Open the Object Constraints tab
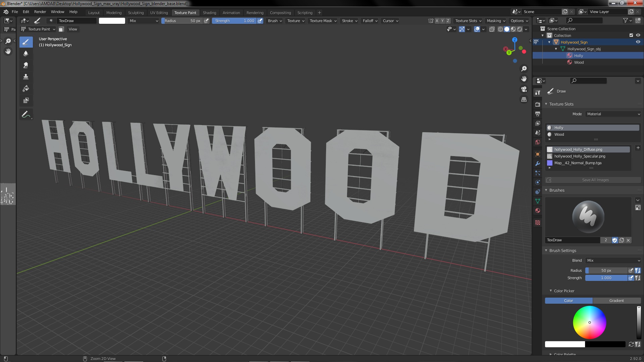Viewport: 644px width, 362px height. (538, 192)
